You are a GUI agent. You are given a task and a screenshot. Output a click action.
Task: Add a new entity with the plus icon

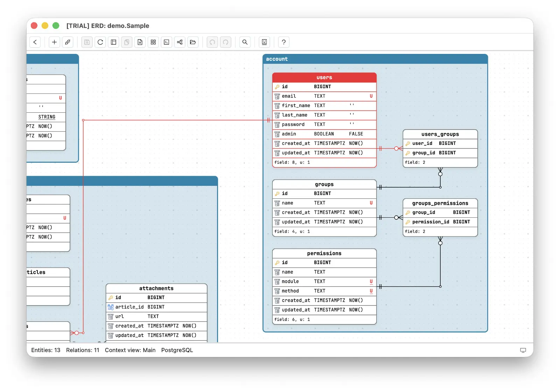pyautogui.click(x=54, y=42)
